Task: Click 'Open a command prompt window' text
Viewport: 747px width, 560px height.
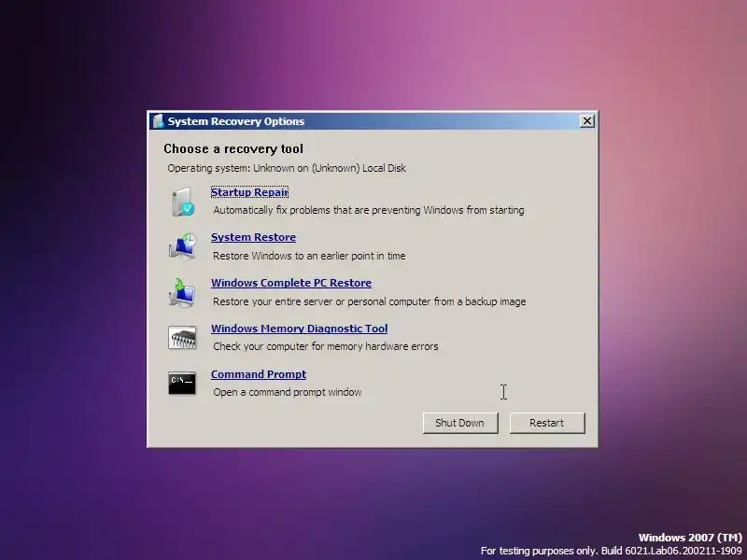Action: pos(288,392)
